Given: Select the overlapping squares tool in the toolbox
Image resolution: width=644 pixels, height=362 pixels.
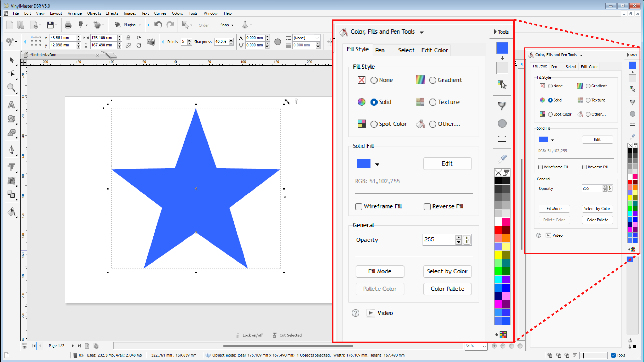Looking at the screenshot, I should (x=12, y=194).
